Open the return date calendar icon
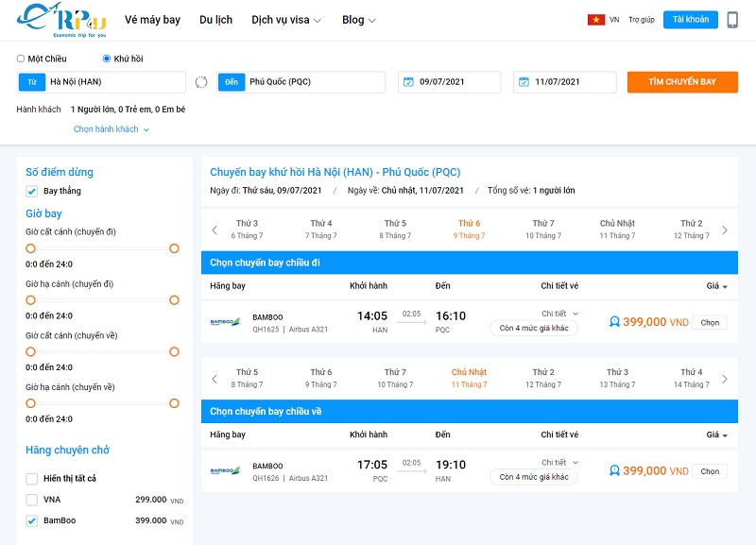 pyautogui.click(x=524, y=82)
